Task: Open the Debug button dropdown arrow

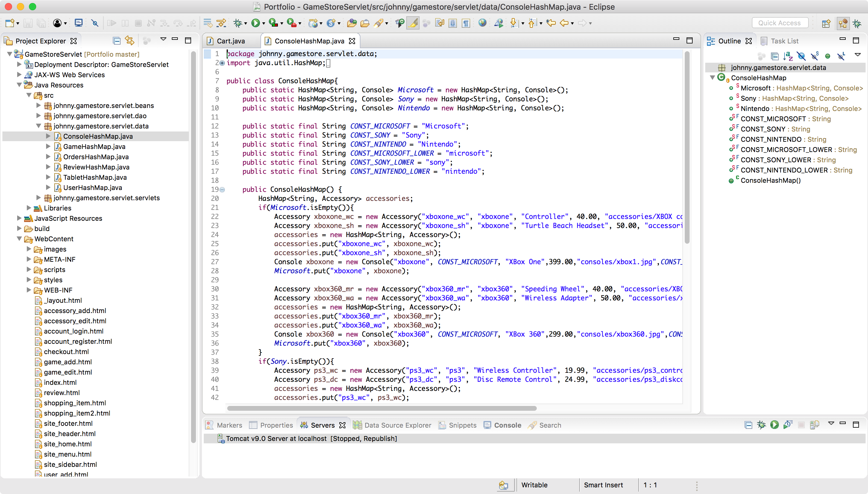Action: (245, 24)
